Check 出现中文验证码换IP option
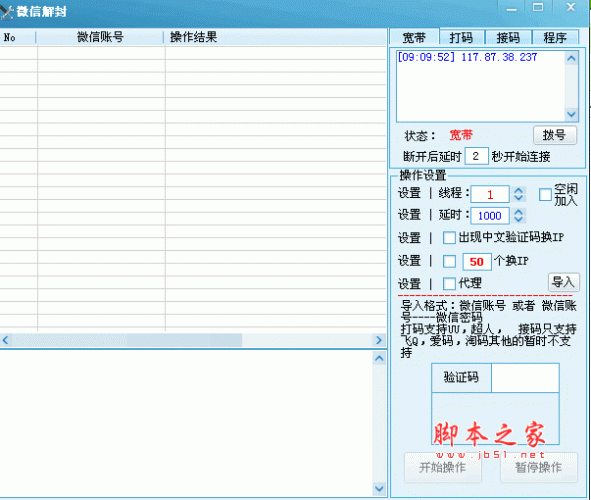The height and width of the screenshot is (500, 591). tap(449, 237)
